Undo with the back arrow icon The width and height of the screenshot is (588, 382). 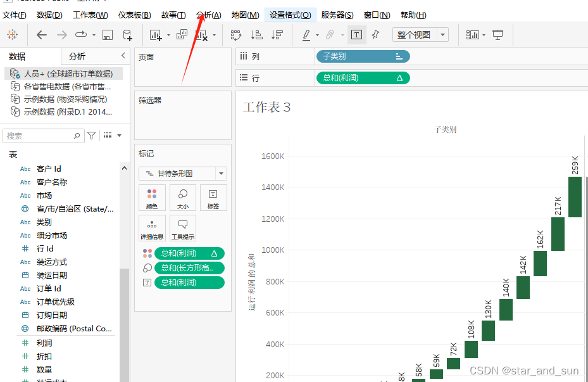pyautogui.click(x=42, y=35)
